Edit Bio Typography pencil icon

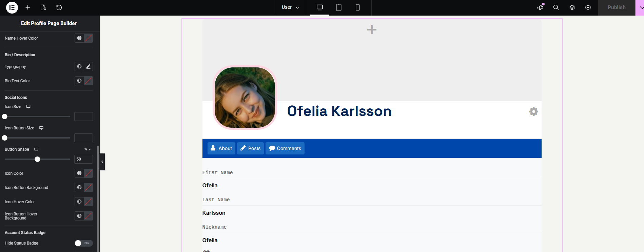click(x=89, y=67)
